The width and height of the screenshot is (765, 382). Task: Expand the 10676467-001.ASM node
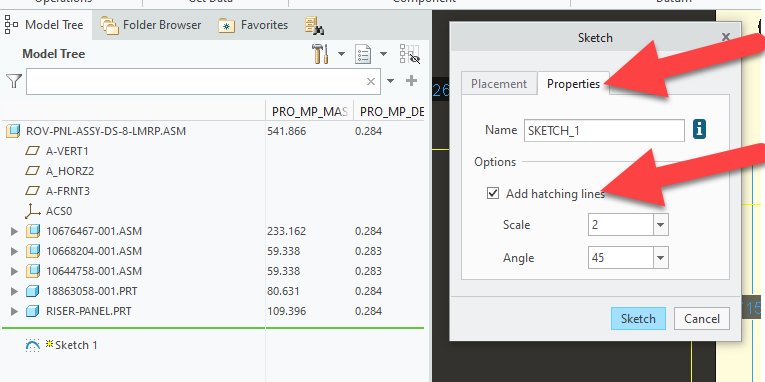tap(15, 231)
